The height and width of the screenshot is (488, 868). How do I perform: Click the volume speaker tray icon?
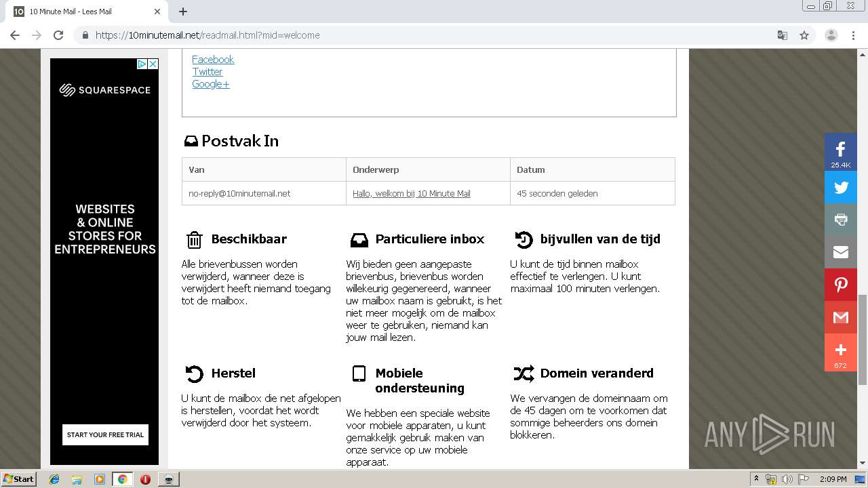tap(787, 479)
